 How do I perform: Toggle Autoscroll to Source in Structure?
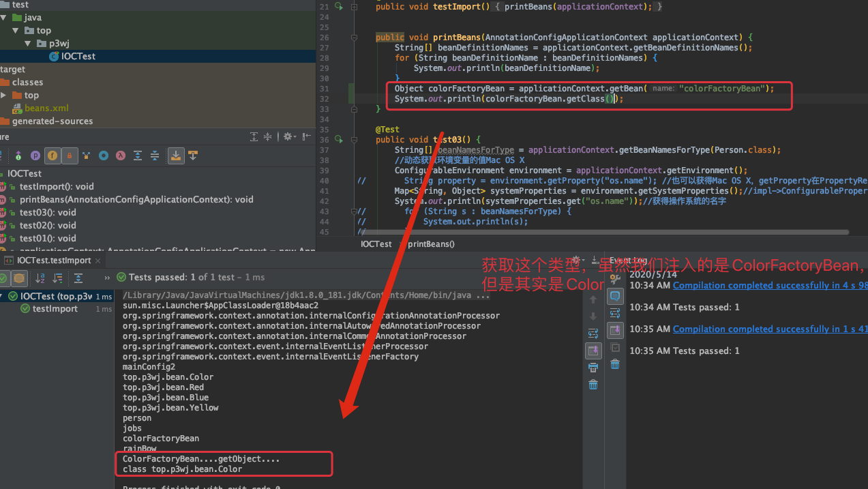coord(176,156)
